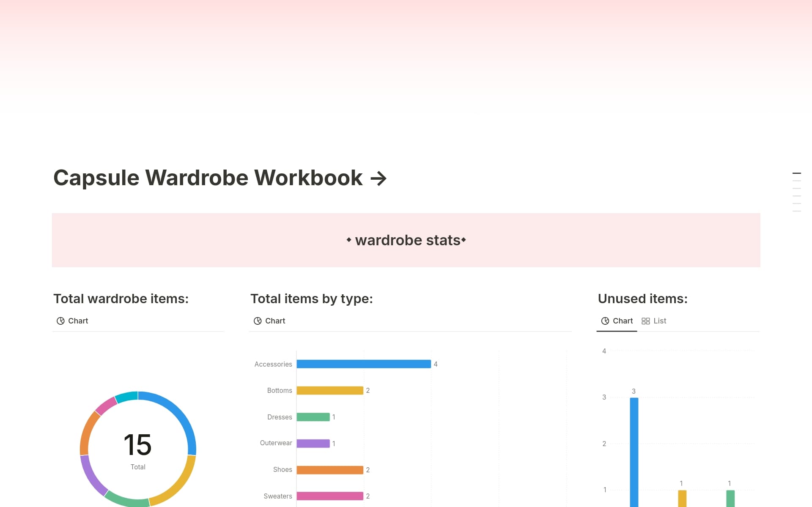Viewport: 812px width, 507px height.
Task: Click the arrow icon after the page title
Action: pyautogui.click(x=379, y=178)
